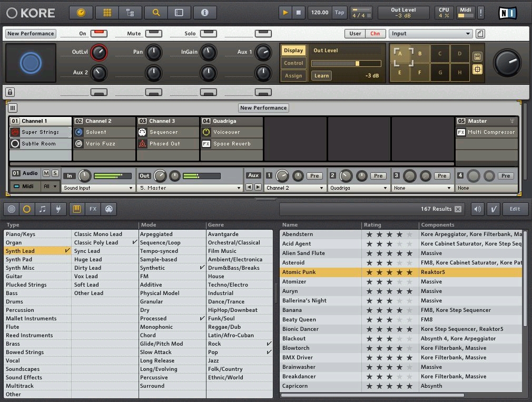Toggle Pre button for Aux 4
This screenshot has width=532, height=402.
coord(506,176)
